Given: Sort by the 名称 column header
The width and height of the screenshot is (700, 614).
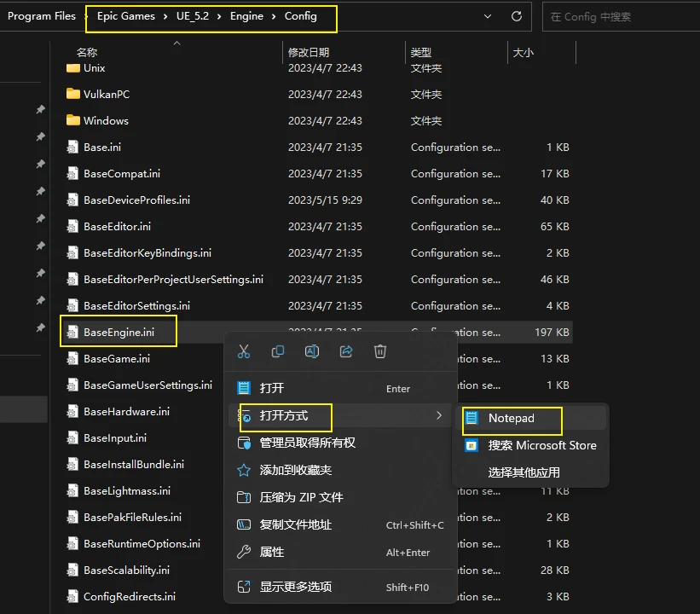Looking at the screenshot, I should (87, 52).
